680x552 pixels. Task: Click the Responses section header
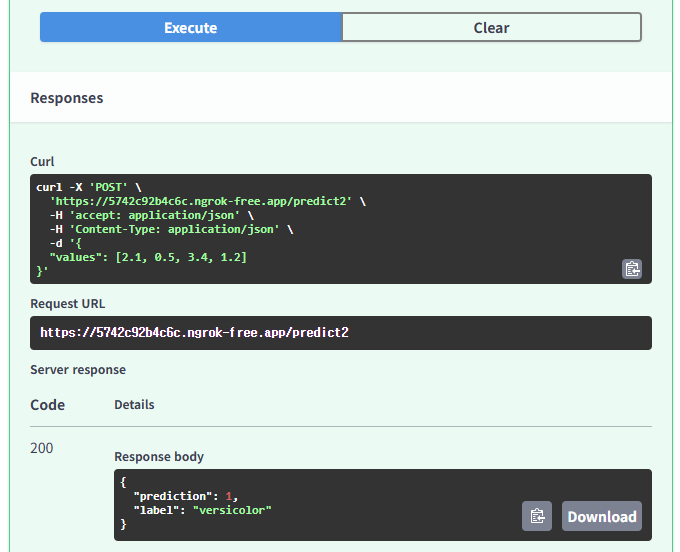pos(67,98)
